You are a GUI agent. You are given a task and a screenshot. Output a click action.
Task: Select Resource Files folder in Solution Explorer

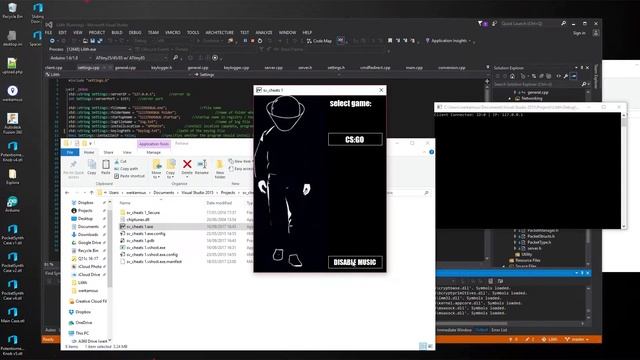pos(527,260)
